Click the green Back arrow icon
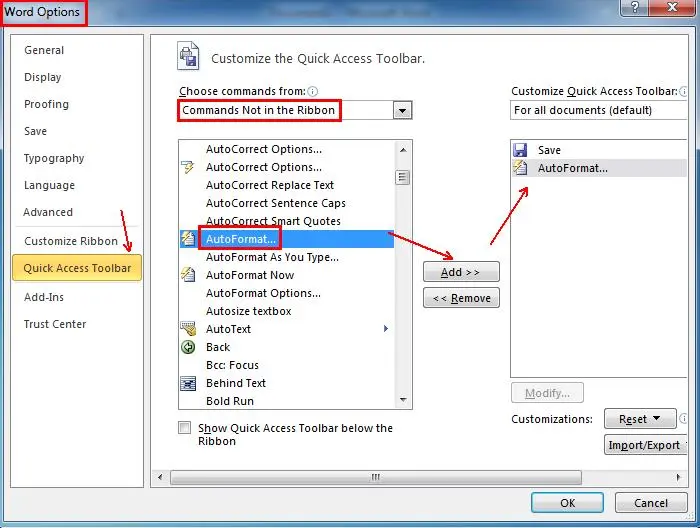The height and width of the screenshot is (528, 700). 188,347
